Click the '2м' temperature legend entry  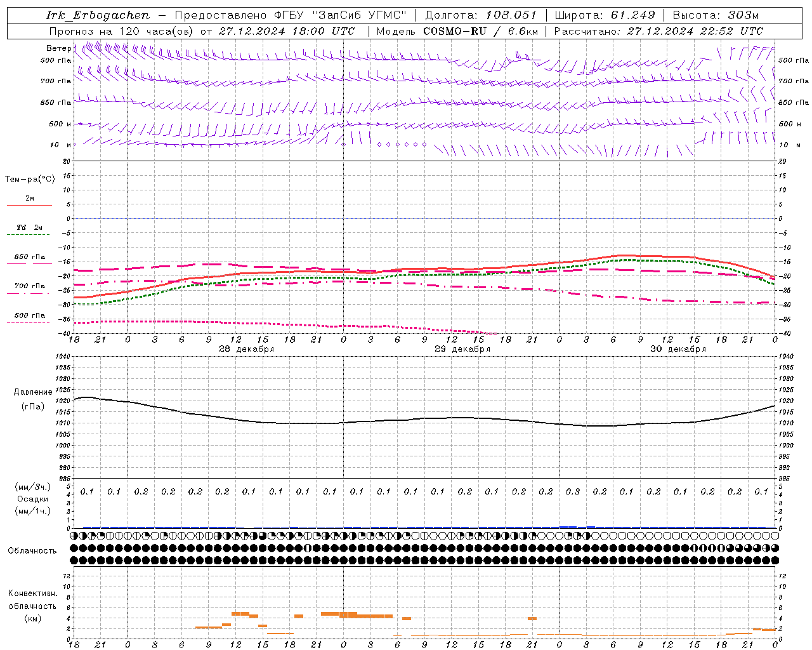(x=30, y=199)
